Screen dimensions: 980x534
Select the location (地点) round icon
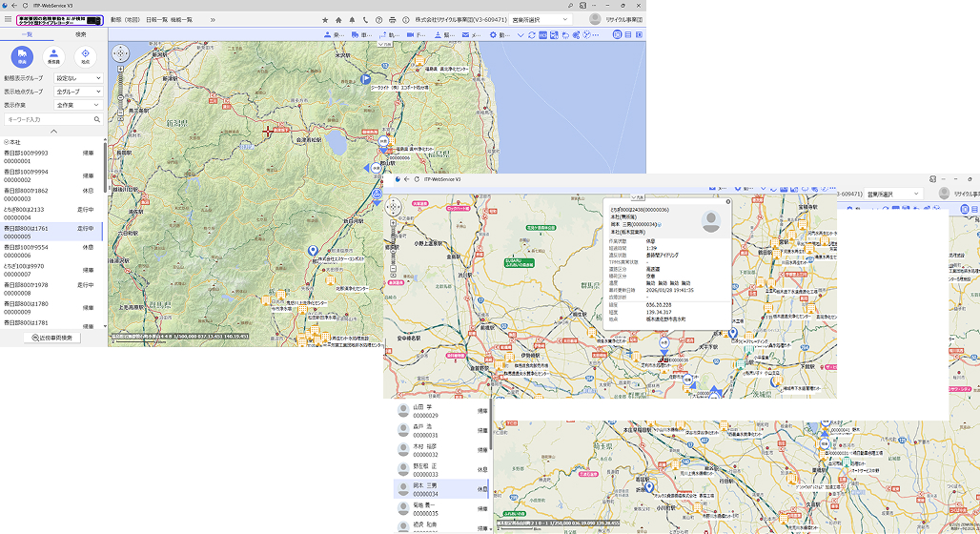85,56
